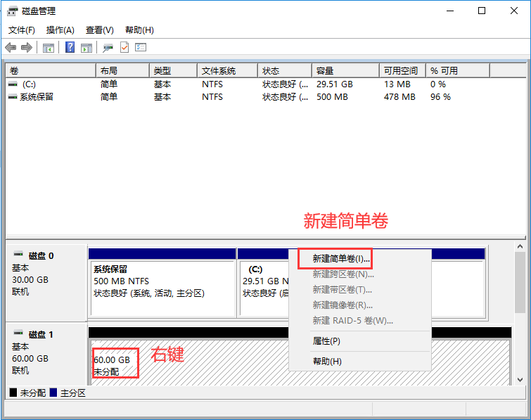Close the 磁盘管理 window
Screen dimensions: 531x420
pyautogui.click(x=513, y=11)
